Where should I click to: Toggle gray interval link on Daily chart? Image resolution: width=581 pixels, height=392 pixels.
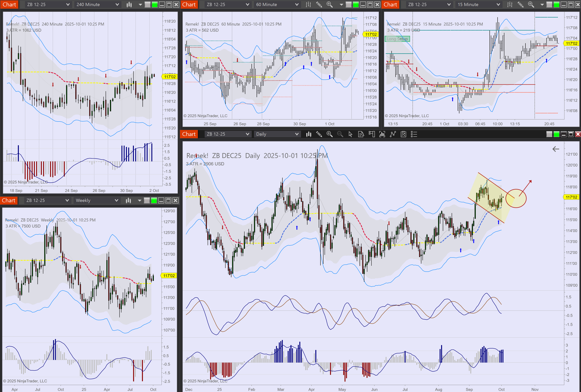pos(549,134)
